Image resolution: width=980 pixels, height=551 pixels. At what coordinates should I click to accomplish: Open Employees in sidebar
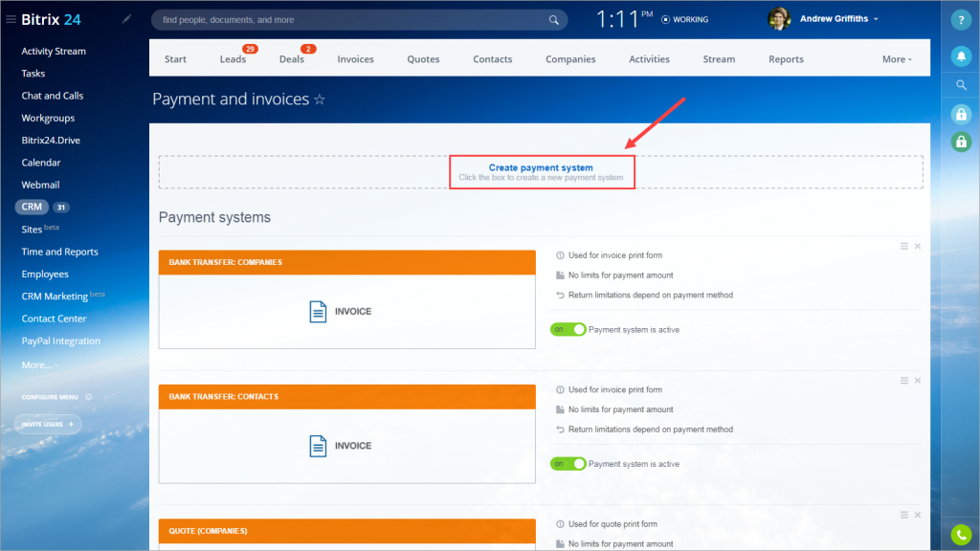pos(45,274)
